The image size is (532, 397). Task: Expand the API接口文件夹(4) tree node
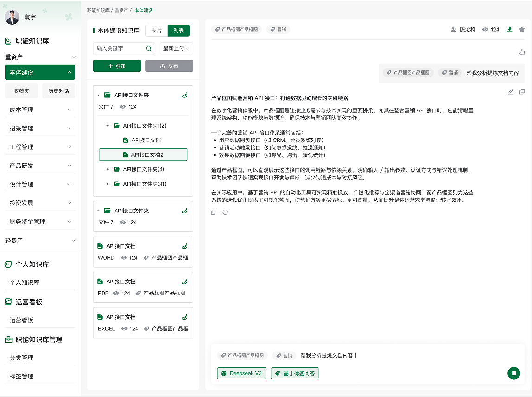coord(108,169)
